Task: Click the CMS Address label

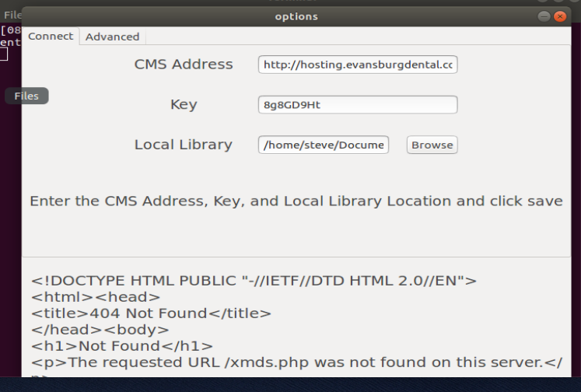Action: pyautogui.click(x=184, y=65)
